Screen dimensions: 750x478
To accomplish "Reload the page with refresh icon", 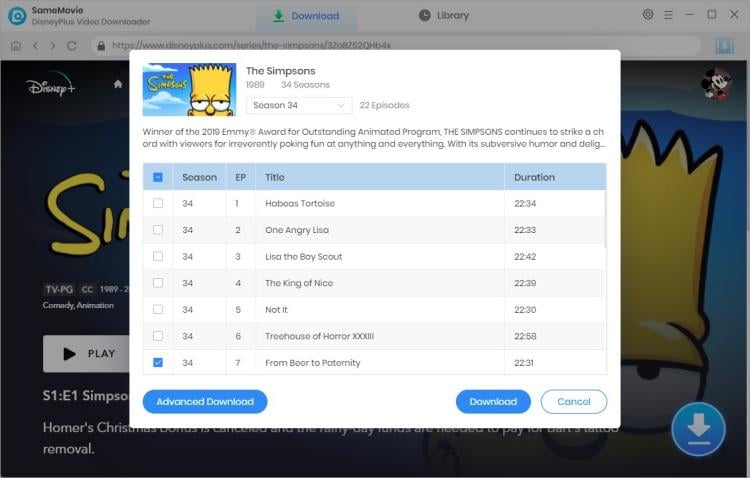I will coord(72,46).
